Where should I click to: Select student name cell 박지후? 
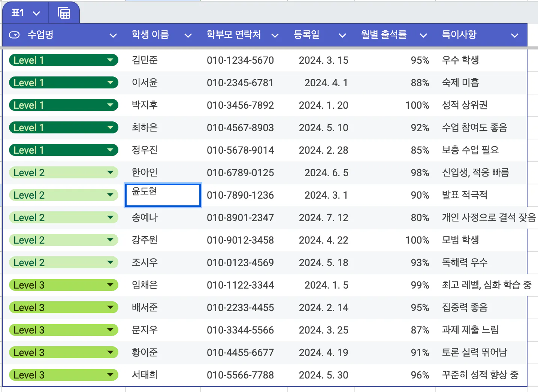[163, 105]
